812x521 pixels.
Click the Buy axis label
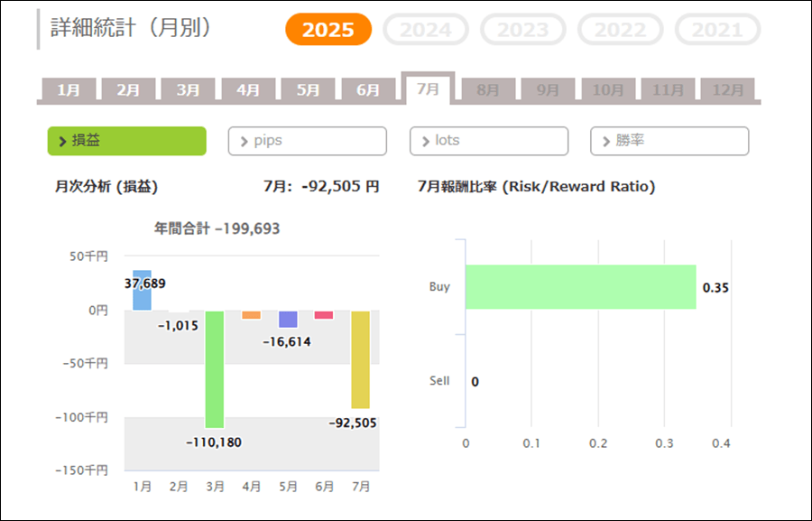click(439, 286)
